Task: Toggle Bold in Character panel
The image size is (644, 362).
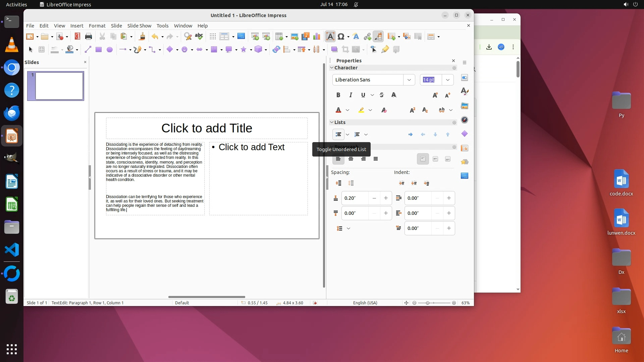Action: point(338,95)
